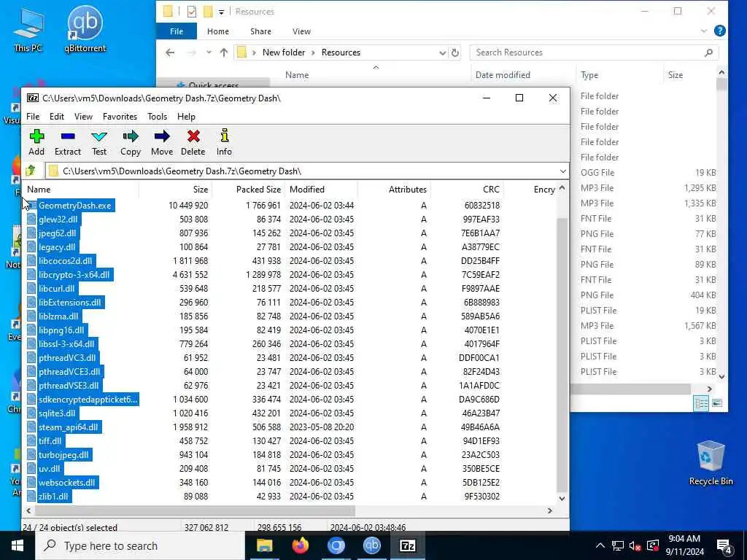This screenshot has width=747, height=560.
Task: Select glew32.dll in the list
Action: point(58,219)
